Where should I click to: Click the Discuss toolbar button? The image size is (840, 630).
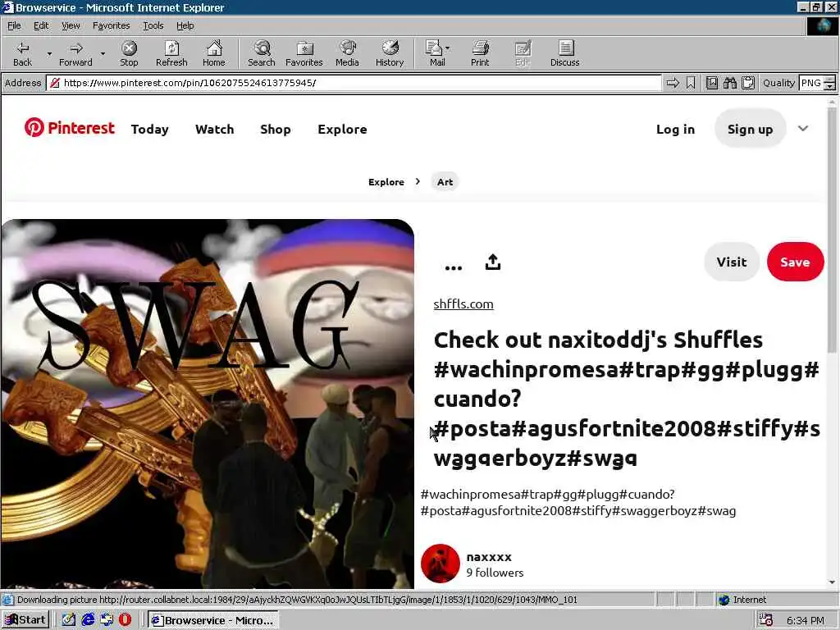(x=564, y=53)
